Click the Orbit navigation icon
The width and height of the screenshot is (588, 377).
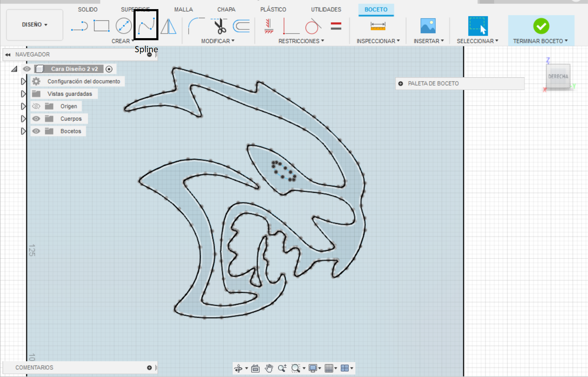click(238, 368)
